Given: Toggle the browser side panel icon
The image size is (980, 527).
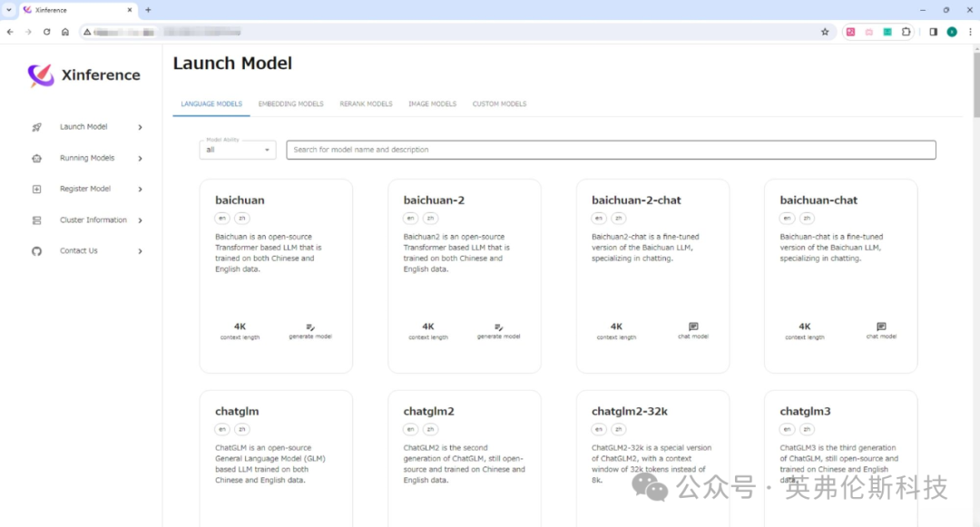Looking at the screenshot, I should [x=933, y=32].
